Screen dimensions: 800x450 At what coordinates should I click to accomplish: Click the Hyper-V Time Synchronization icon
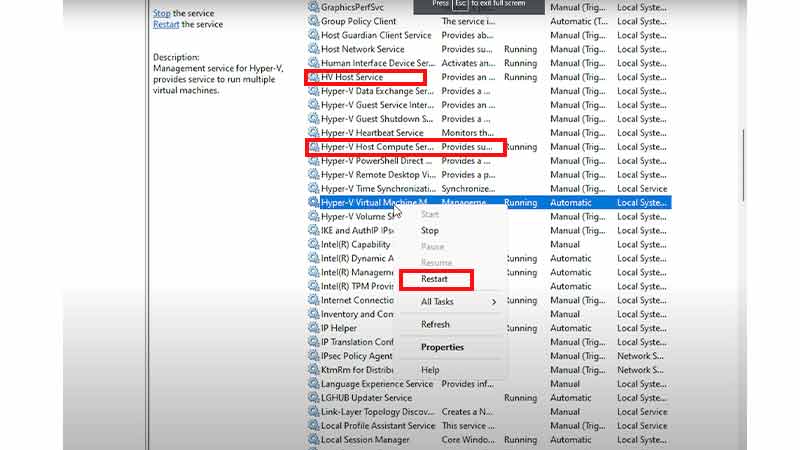[x=313, y=188]
